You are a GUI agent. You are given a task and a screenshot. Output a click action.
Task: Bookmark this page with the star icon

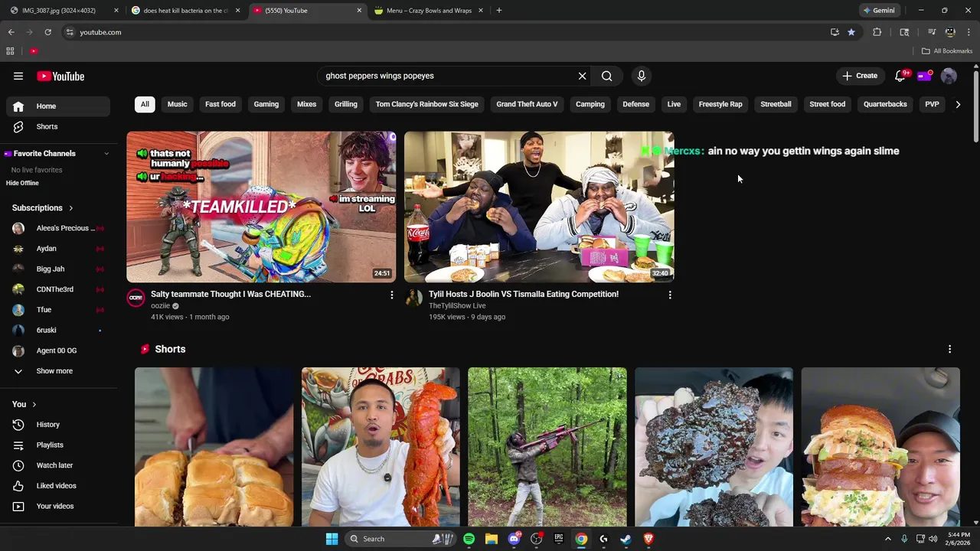pos(851,32)
